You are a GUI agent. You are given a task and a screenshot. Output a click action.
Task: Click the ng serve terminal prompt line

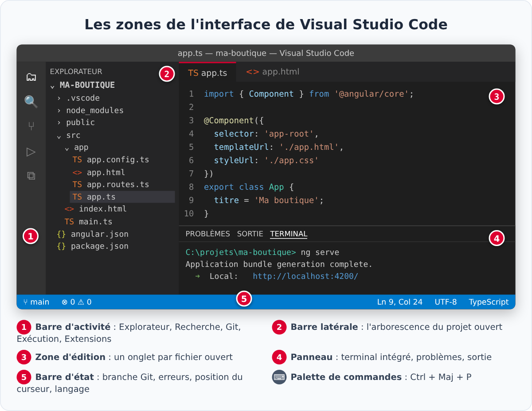[x=262, y=253]
